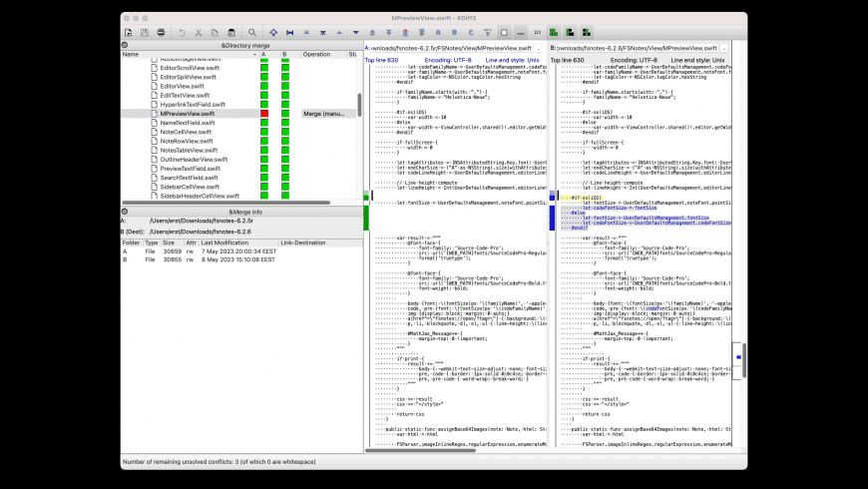Click the Undo arrow icon
The image size is (868, 489).
(x=182, y=33)
